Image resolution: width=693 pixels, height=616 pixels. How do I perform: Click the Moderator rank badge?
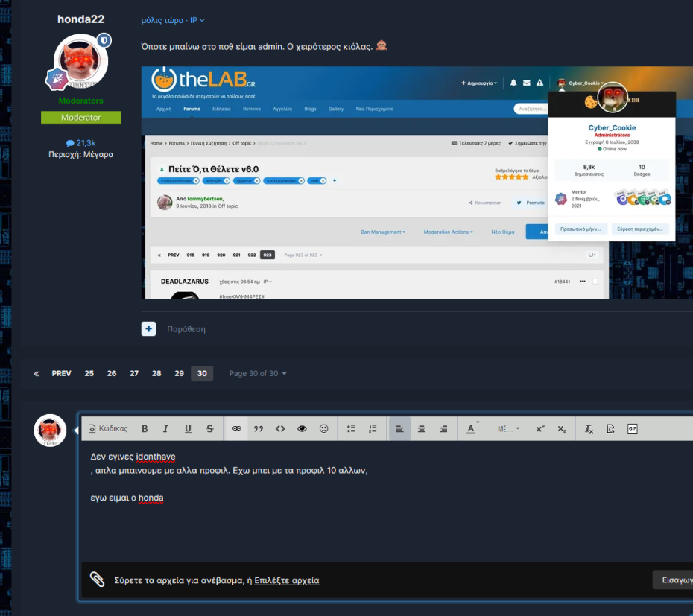[x=81, y=118]
